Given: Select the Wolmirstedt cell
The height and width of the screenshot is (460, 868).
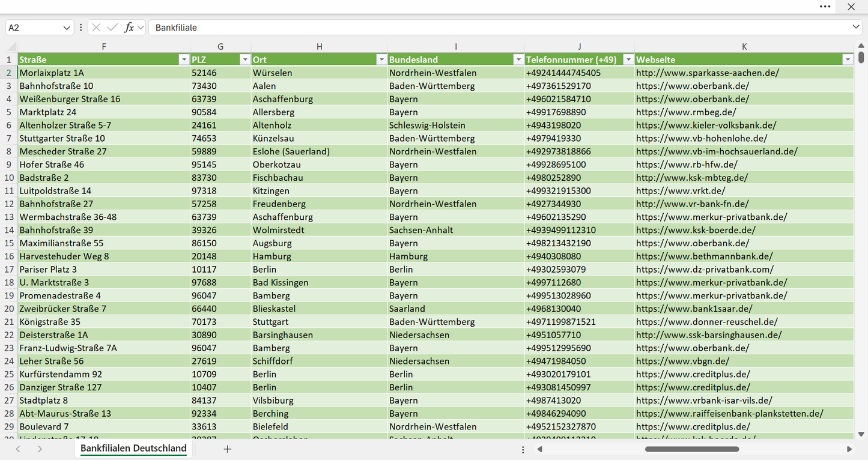Looking at the screenshot, I should 320,230.
